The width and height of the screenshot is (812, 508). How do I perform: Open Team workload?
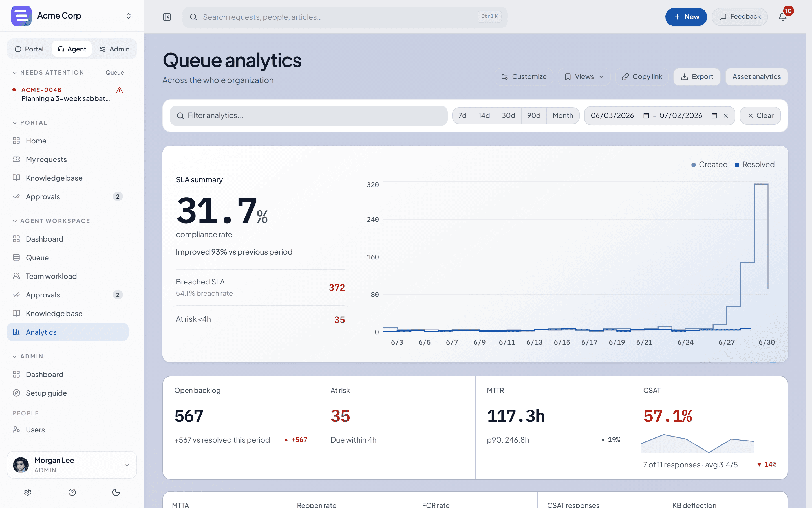pyautogui.click(x=67, y=276)
